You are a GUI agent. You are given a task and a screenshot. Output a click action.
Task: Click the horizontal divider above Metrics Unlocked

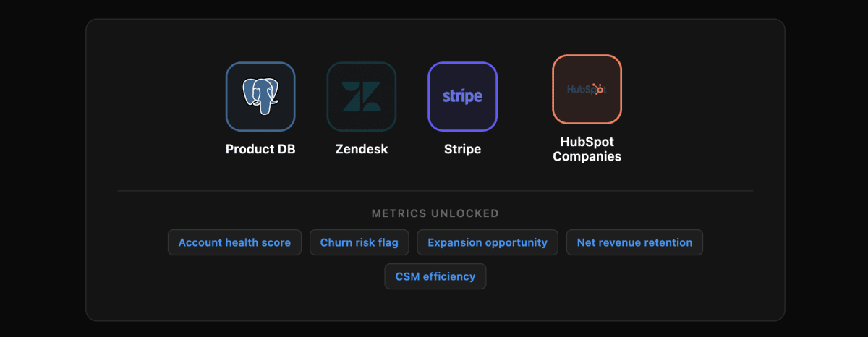point(435,191)
